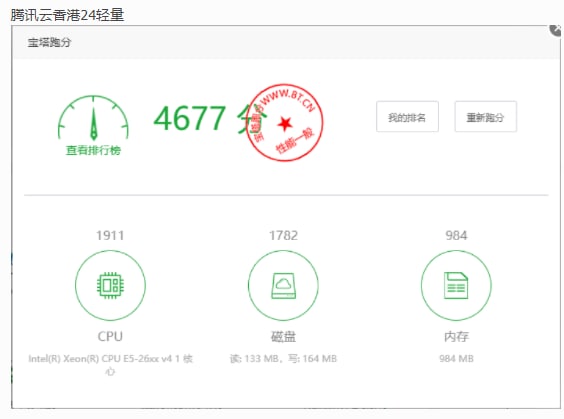
Task: Click the CPU chip icon
Action: [x=110, y=285]
